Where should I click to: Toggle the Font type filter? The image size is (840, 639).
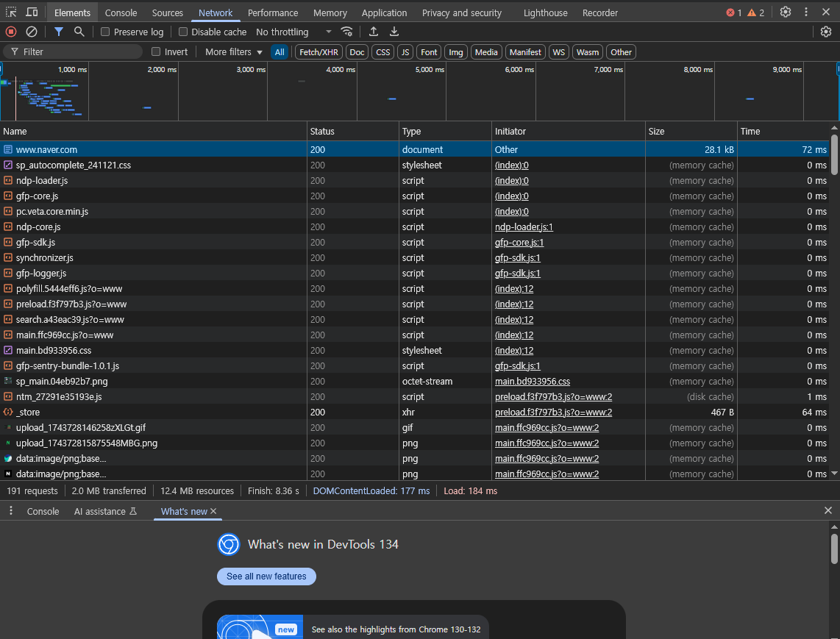(429, 52)
